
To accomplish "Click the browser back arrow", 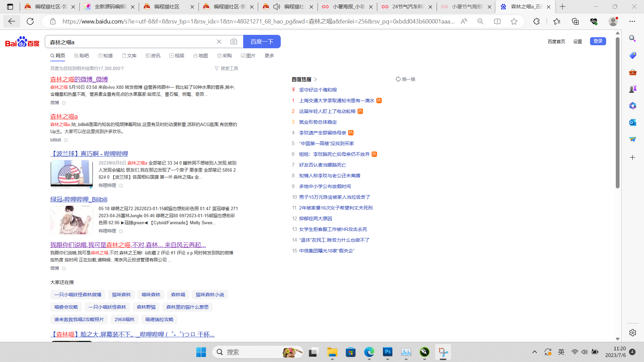I will point(12,21).
